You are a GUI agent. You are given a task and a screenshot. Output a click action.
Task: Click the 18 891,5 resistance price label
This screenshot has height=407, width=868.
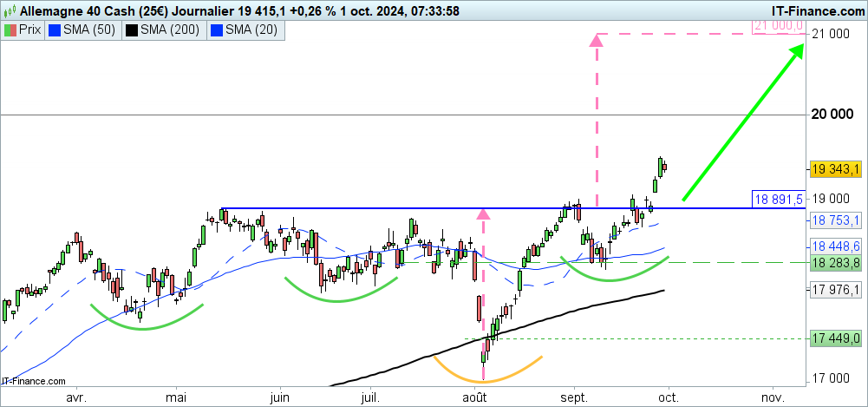coord(780,199)
